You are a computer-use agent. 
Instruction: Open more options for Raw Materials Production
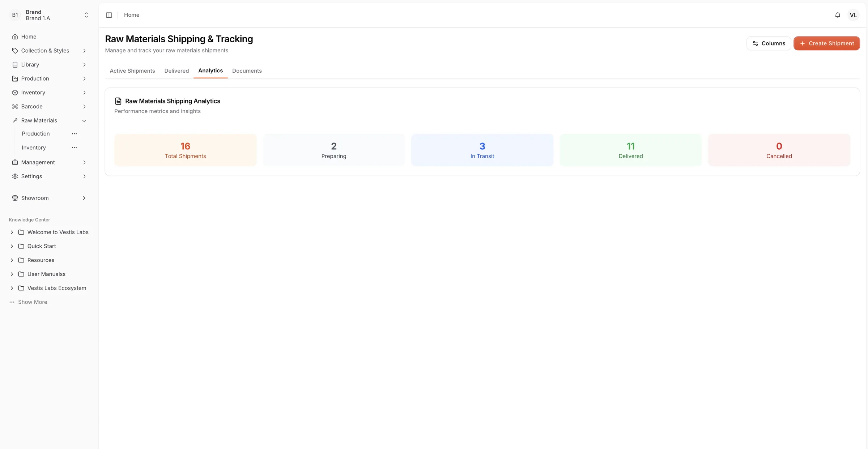tap(74, 134)
